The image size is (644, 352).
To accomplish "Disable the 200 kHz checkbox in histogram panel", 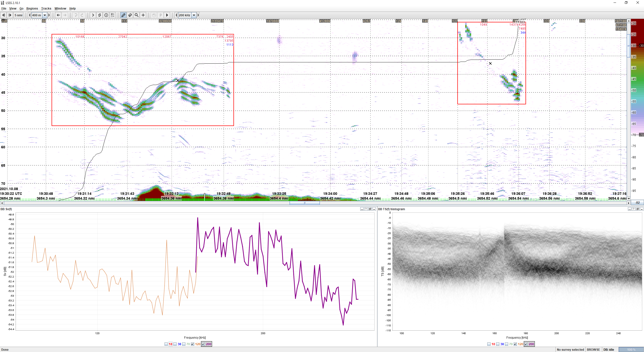I will pyautogui.click(x=527, y=344).
